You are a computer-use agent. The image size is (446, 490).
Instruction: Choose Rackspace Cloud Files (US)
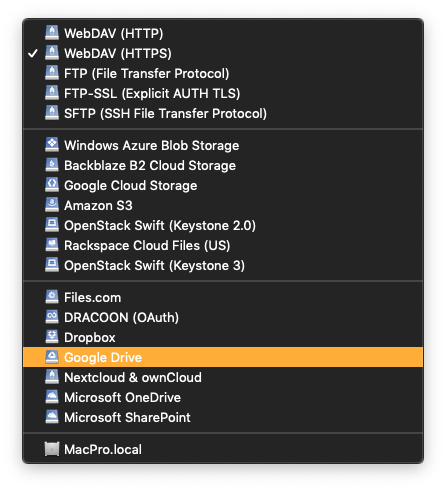(223, 245)
